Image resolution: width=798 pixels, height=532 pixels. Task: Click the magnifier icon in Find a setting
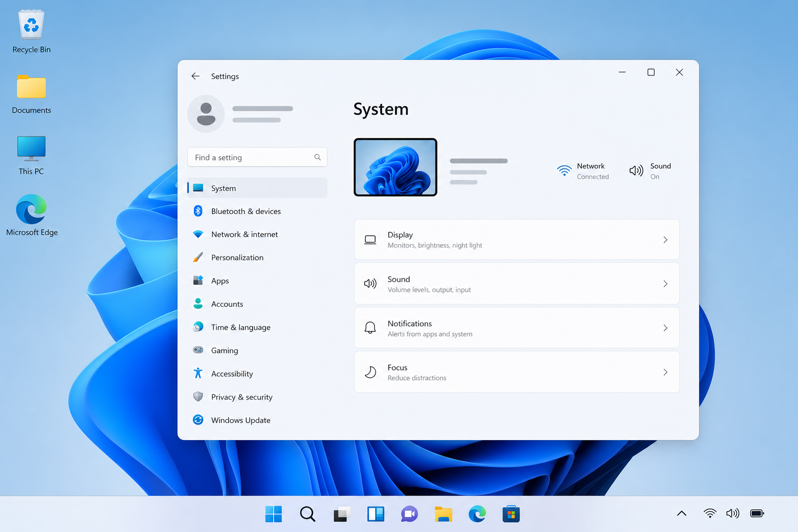click(317, 157)
